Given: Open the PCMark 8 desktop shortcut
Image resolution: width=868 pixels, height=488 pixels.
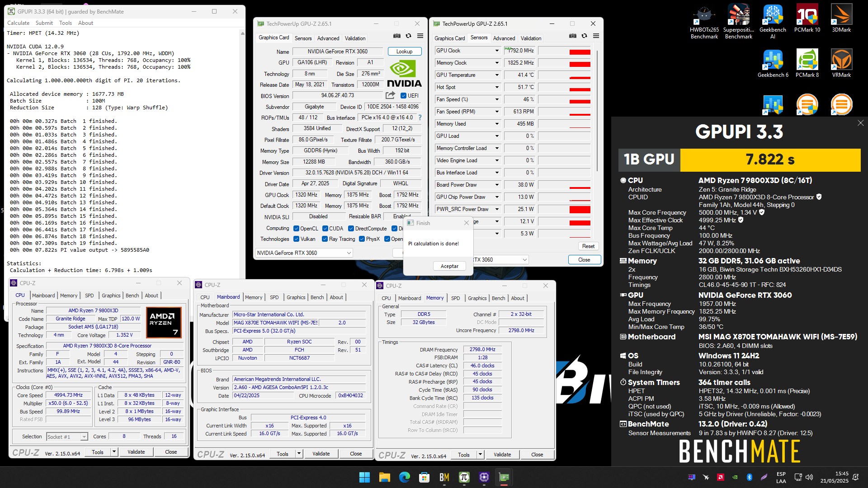Looking at the screenshot, I should point(807,63).
